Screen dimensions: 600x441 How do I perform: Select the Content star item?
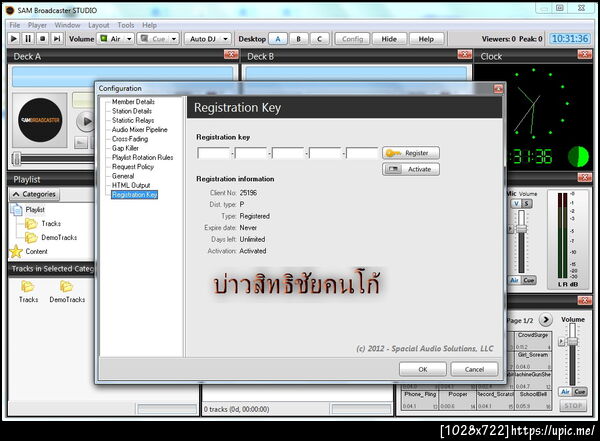coord(36,251)
